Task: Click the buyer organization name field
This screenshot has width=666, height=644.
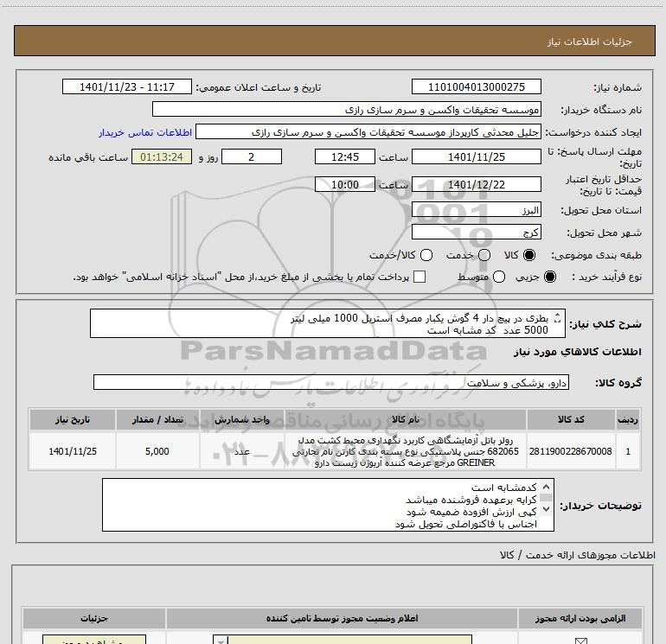Action: tap(347, 109)
